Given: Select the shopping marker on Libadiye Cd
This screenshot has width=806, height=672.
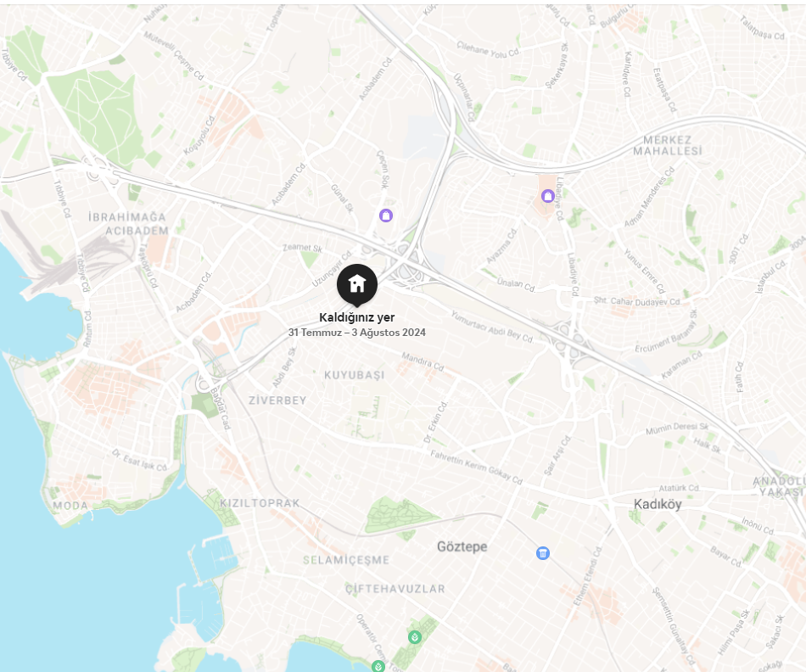Looking at the screenshot, I should click(547, 196).
